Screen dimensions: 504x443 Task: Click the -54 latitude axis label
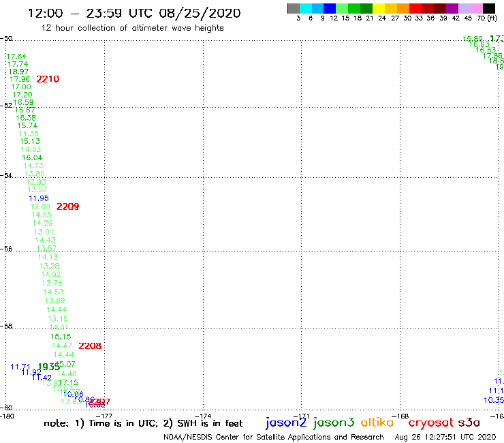click(6, 175)
